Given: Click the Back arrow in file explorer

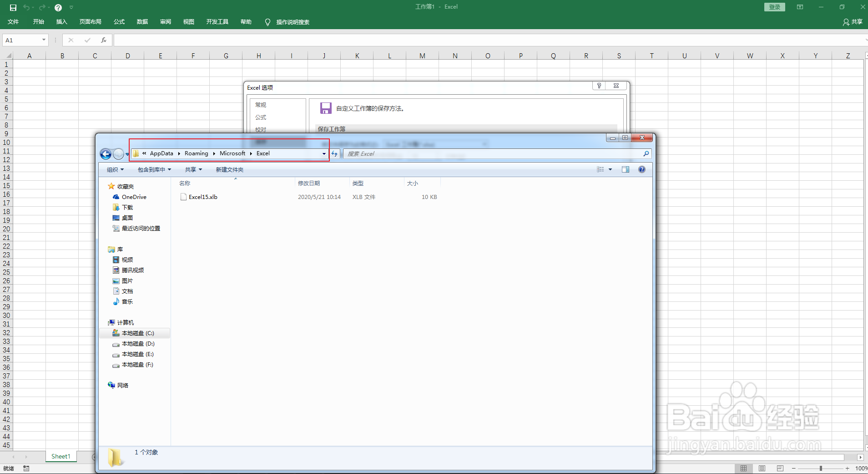Looking at the screenshot, I should click(x=106, y=154).
